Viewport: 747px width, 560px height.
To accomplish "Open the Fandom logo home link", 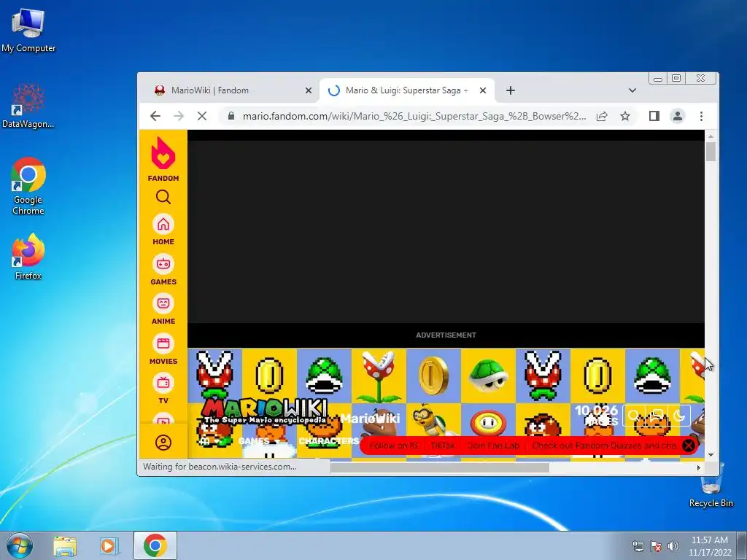I will tap(163, 159).
